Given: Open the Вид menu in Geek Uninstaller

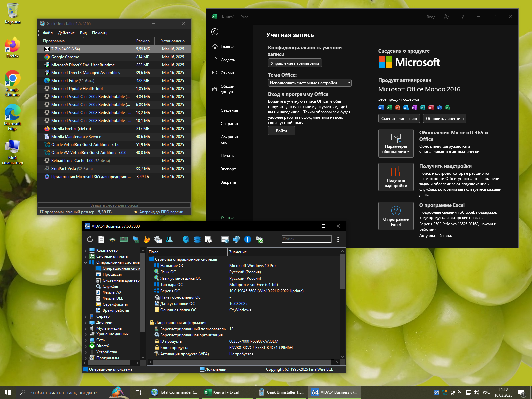Looking at the screenshot, I should [83, 33].
